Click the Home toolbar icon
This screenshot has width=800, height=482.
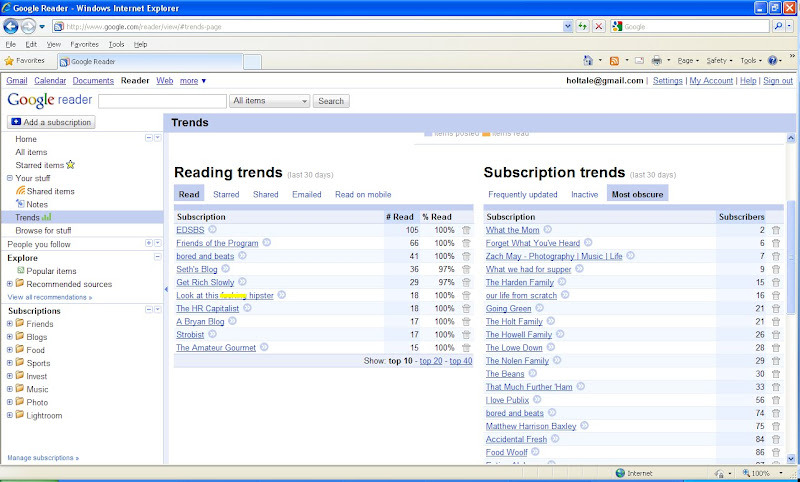[588, 61]
